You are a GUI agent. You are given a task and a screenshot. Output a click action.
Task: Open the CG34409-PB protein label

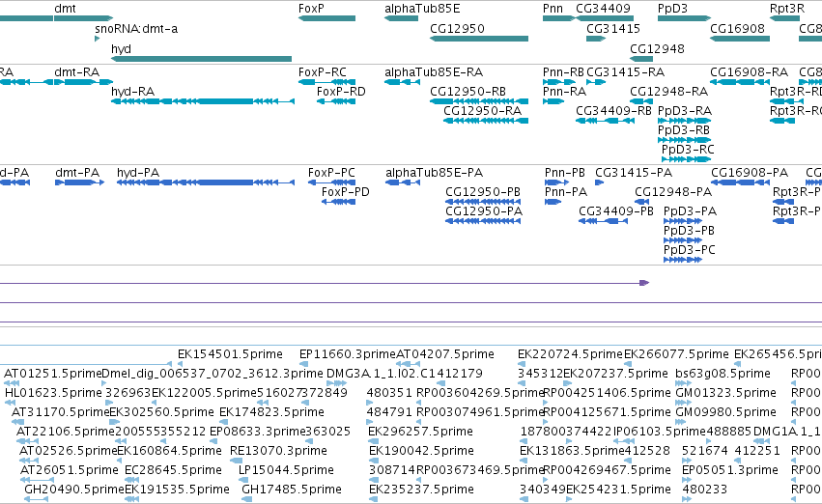pyautogui.click(x=616, y=211)
